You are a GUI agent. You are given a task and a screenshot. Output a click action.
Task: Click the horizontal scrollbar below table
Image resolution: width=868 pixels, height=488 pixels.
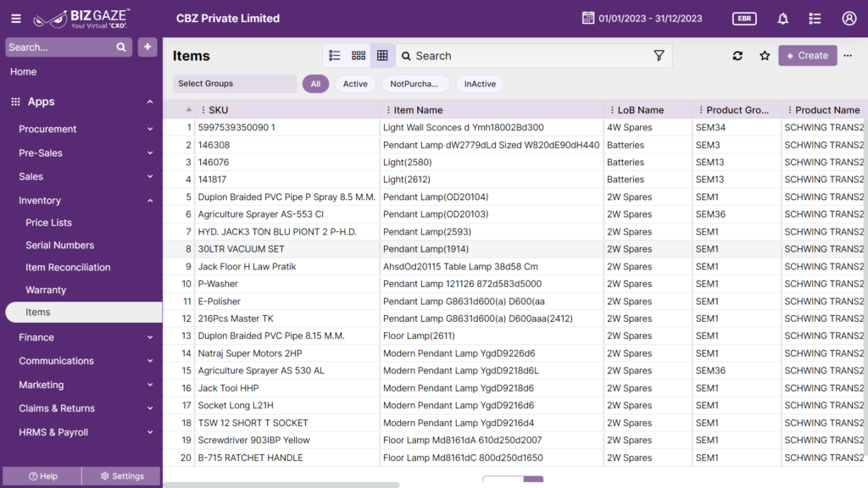(x=281, y=485)
